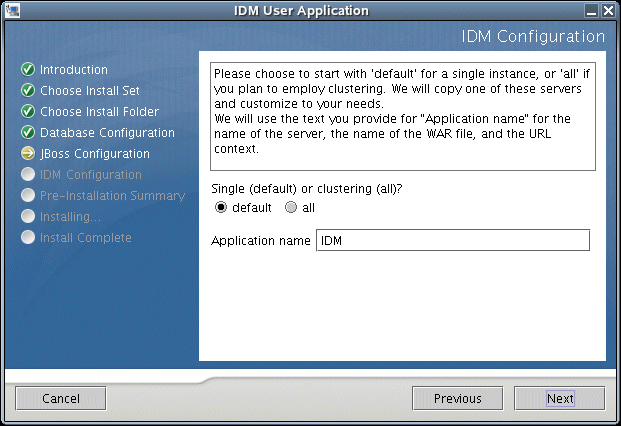
Task: Cancel the installation
Action: tap(61, 398)
